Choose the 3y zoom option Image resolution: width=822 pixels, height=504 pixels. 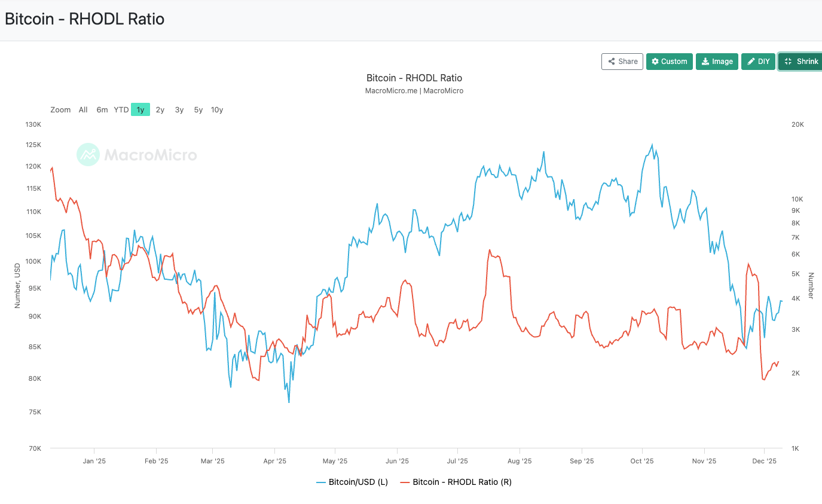[179, 110]
